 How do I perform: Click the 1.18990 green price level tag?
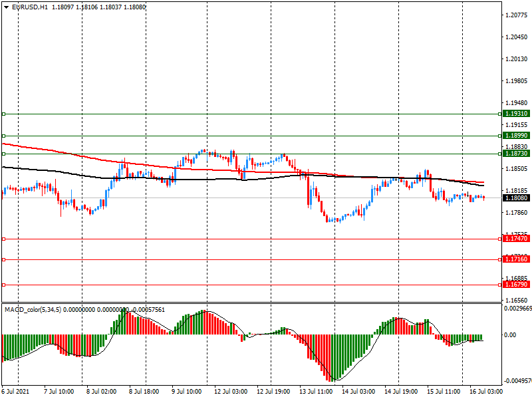516,136
